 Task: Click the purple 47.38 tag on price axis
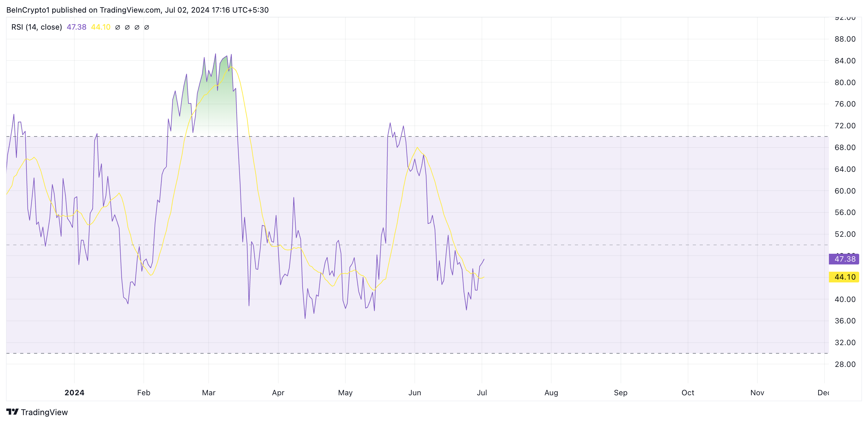844,259
